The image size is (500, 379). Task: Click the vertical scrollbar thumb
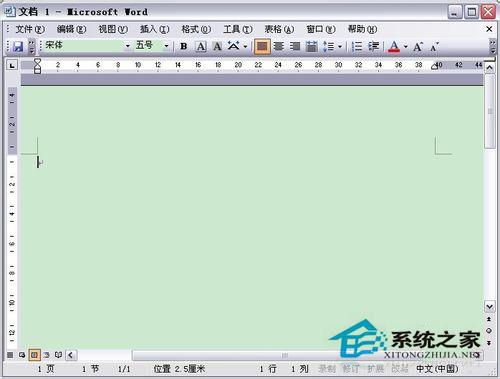click(x=490, y=111)
